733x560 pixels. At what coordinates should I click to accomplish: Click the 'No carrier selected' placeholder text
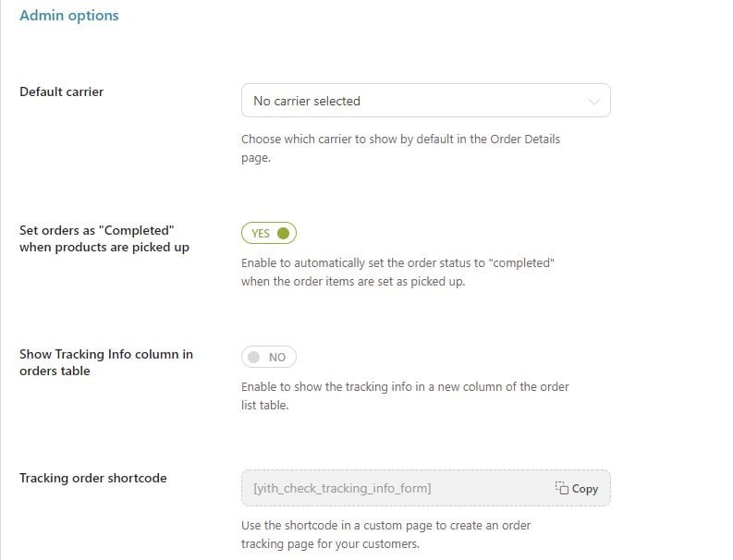(x=307, y=101)
